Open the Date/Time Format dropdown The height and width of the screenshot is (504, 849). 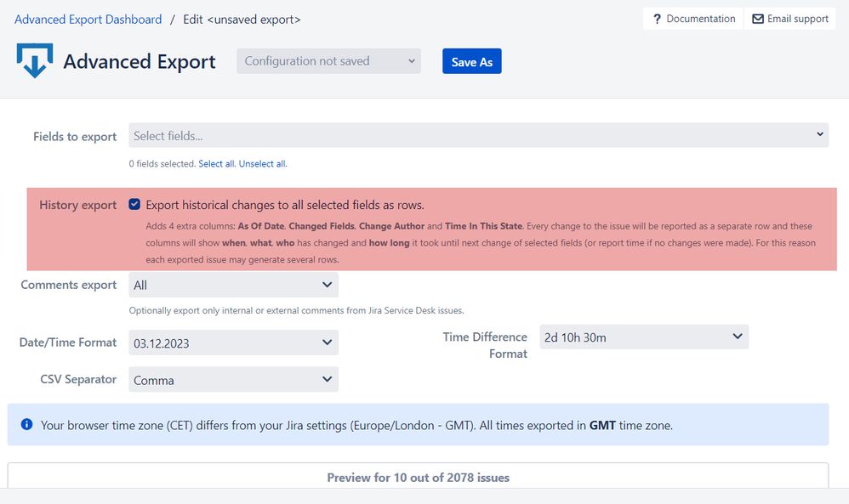(x=233, y=343)
